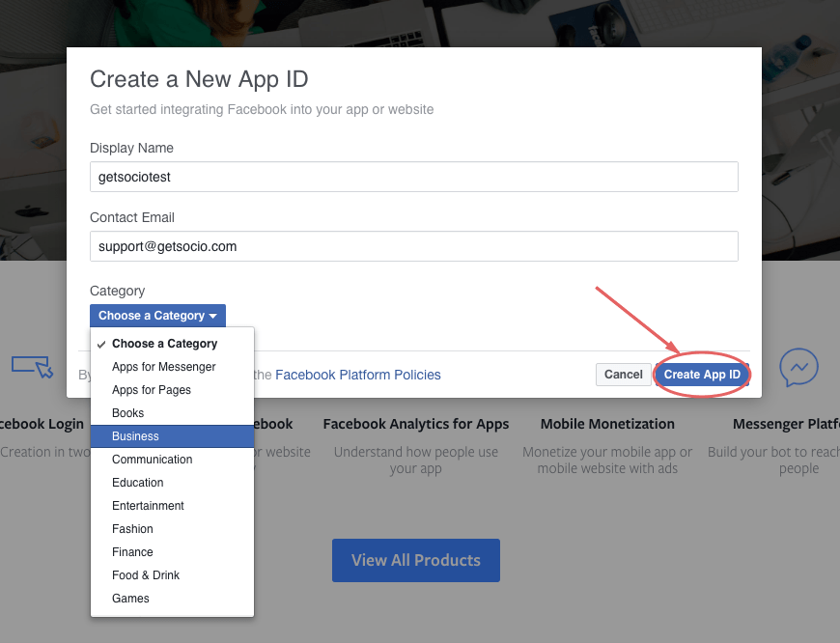This screenshot has height=643, width=840.
Task: Open the Choose a Category dropdown
Action: point(157,316)
